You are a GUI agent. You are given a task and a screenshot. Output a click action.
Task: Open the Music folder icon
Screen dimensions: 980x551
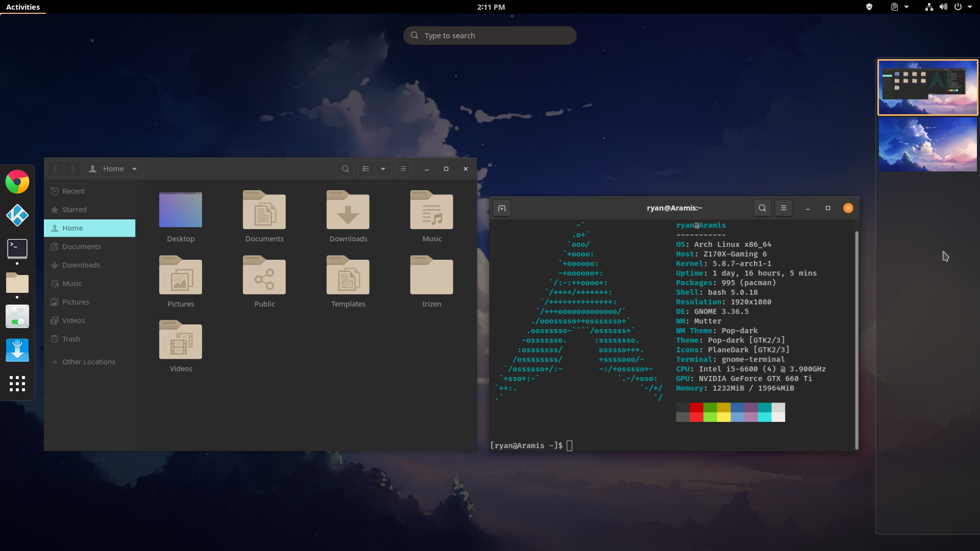(432, 210)
